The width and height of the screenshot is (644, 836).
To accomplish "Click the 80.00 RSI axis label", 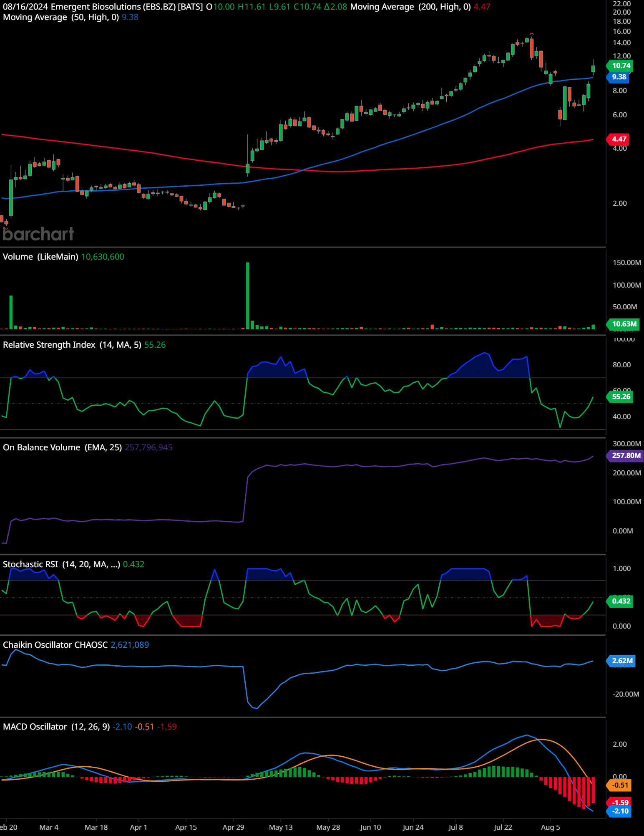I will point(621,365).
